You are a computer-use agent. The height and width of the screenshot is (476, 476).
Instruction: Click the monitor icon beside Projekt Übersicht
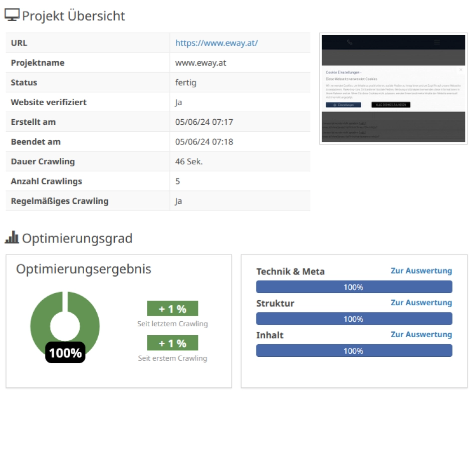click(x=12, y=16)
